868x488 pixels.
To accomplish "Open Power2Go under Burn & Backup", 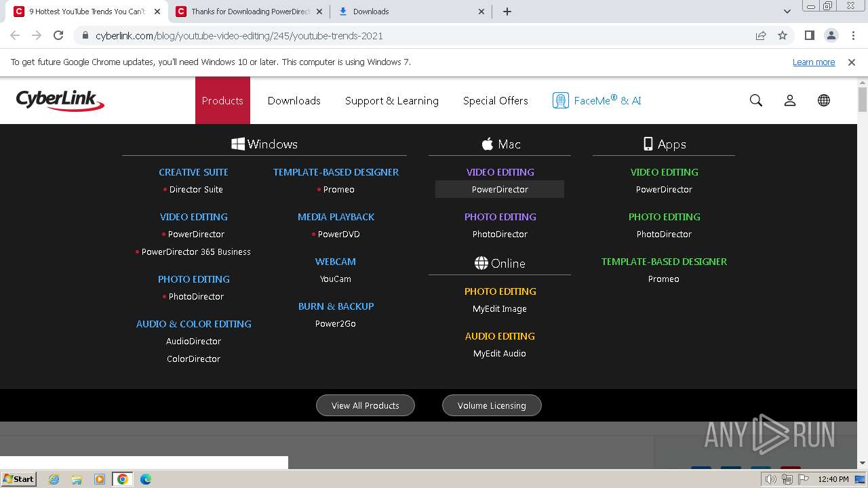I will coord(336,324).
